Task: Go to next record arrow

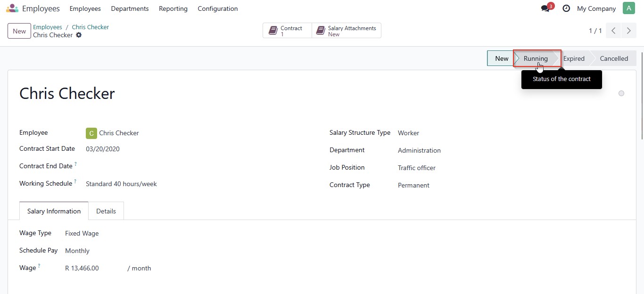Action: click(x=629, y=31)
